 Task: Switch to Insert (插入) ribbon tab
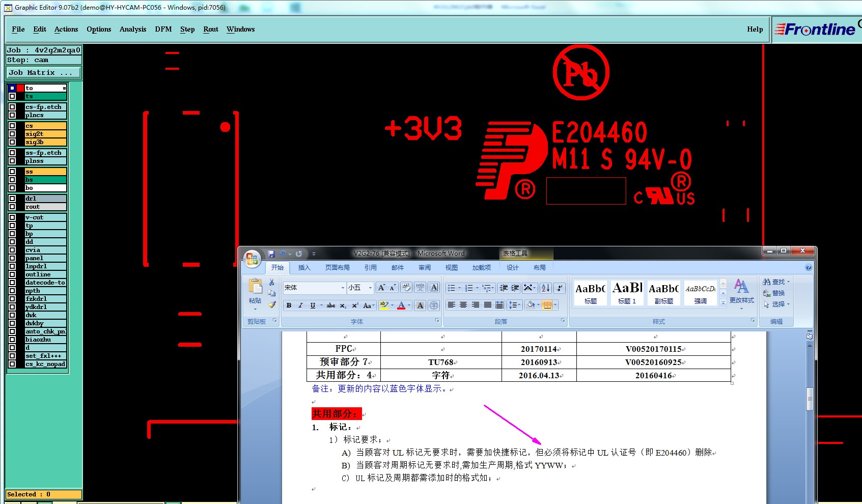tap(304, 267)
